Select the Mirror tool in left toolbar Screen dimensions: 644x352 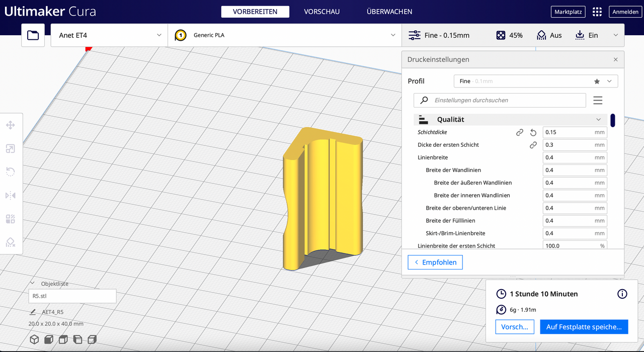click(11, 195)
